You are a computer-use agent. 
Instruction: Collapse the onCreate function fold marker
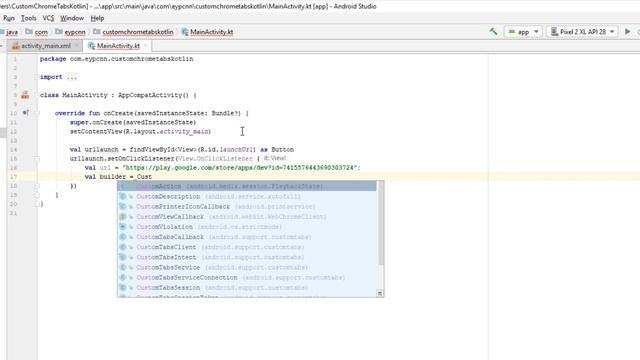pyautogui.click(x=37, y=113)
